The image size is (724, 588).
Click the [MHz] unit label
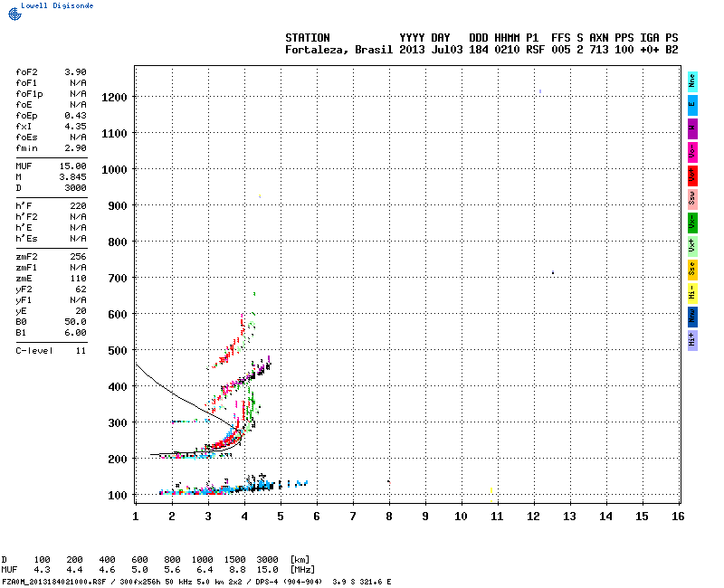tap(302, 570)
